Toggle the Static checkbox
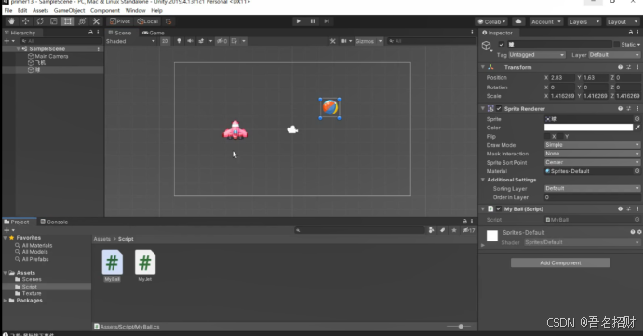Viewport: 644px width, 336px height. (616, 45)
